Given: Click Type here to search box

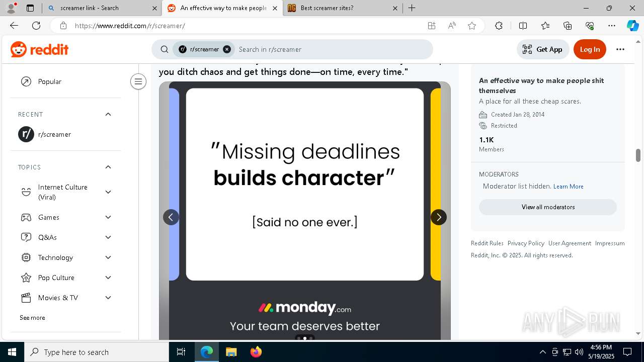Looking at the screenshot, I should [x=97, y=352].
